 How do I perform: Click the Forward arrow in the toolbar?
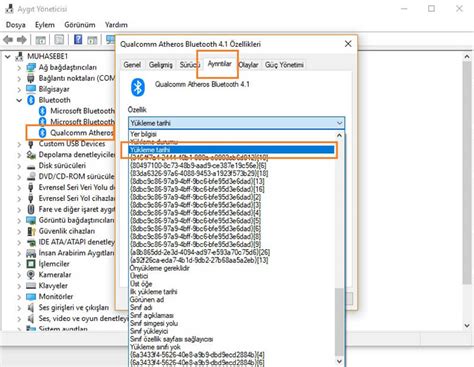pos(22,40)
